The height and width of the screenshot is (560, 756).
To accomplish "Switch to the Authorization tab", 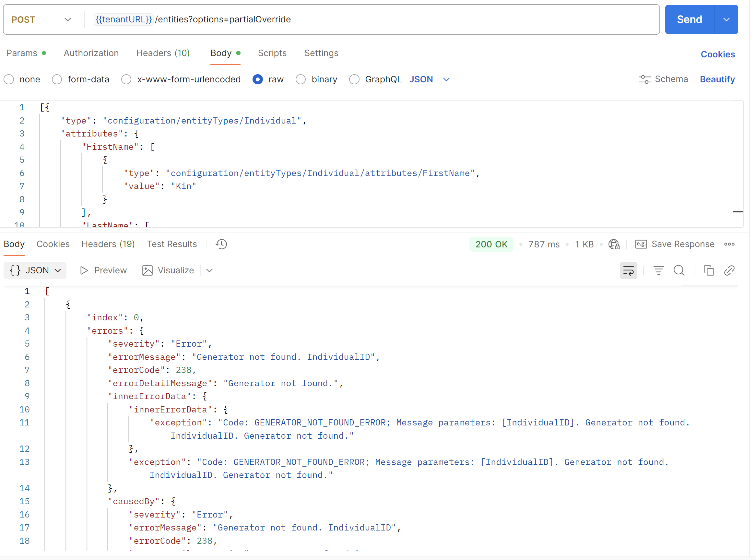I will coord(91,53).
